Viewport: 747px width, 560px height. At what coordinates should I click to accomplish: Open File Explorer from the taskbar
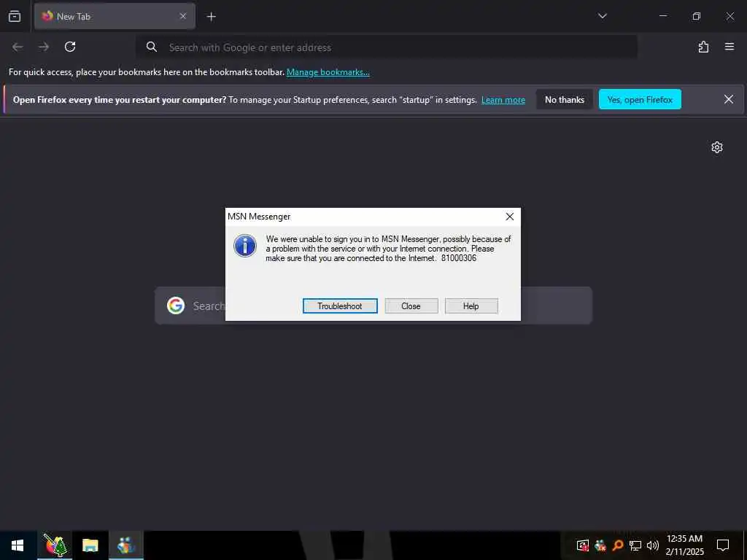pos(90,545)
